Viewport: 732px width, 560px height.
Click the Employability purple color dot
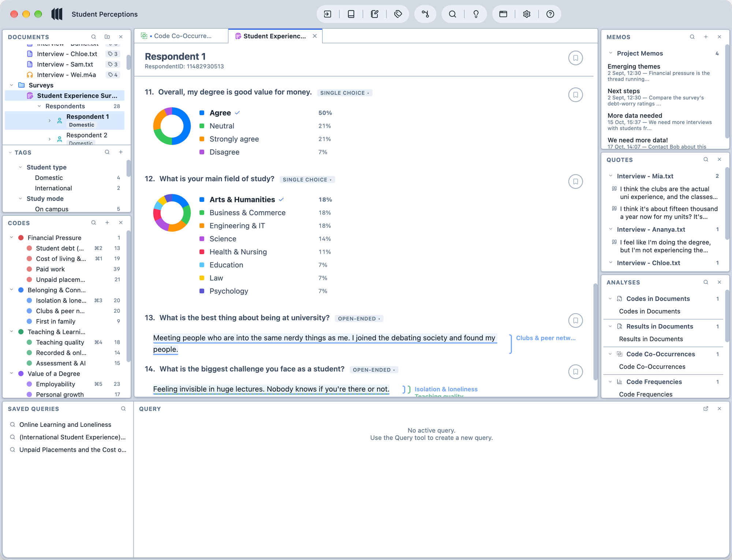click(x=29, y=384)
